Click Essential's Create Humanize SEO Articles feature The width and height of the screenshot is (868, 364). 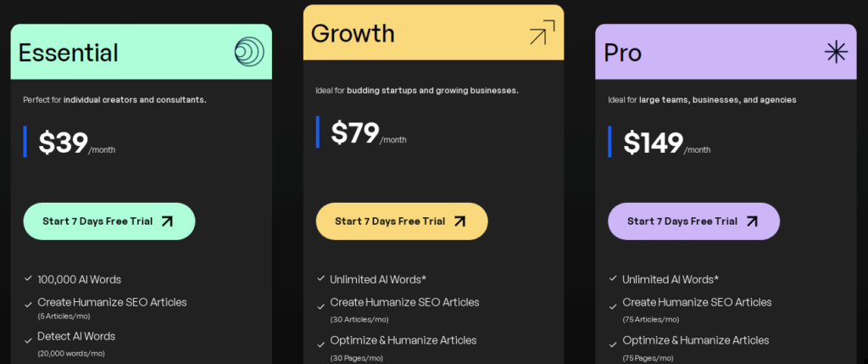(x=112, y=302)
